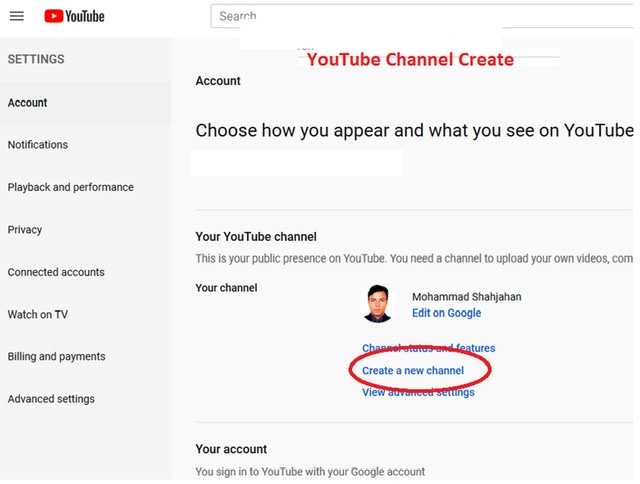This screenshot has width=640, height=484.
Task: Open the hamburger guide menu
Action: (17, 16)
